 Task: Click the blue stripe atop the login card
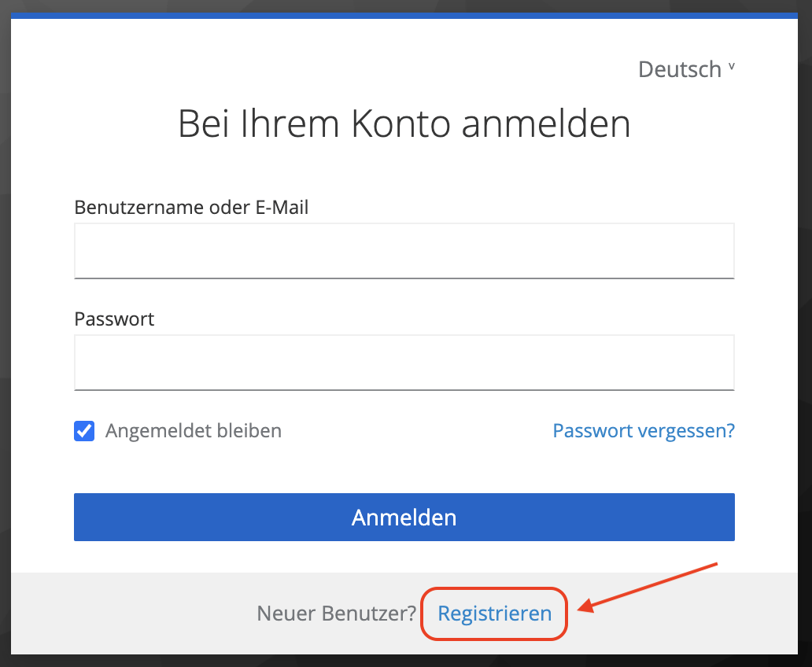404,15
